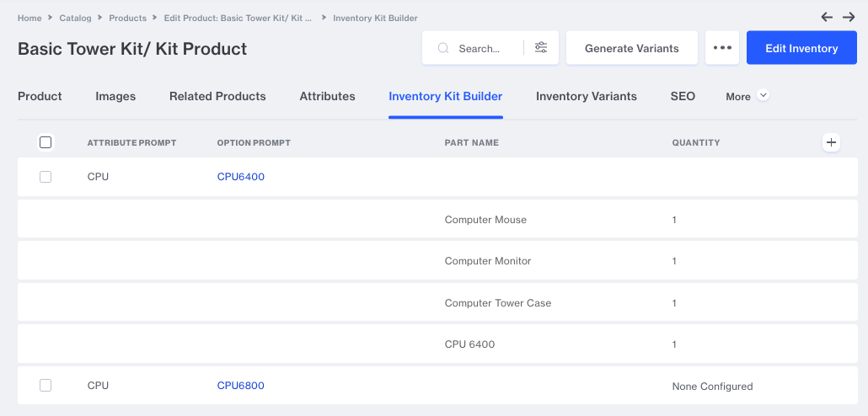Screen dimensions: 868x416
Task: Click the magnifier search icon
Action: (443, 48)
